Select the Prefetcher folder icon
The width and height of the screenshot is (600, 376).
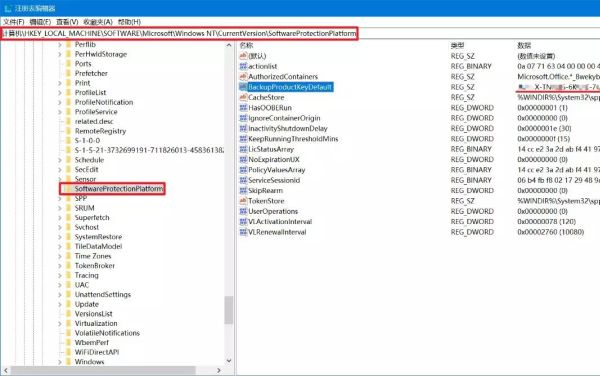(x=69, y=73)
